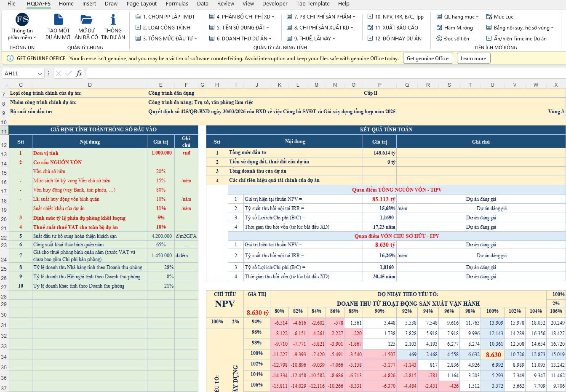Image resolution: width=566 pixels, height=392 pixels.
Task: Switch to the Developer ribbon tab
Action: click(275, 4)
